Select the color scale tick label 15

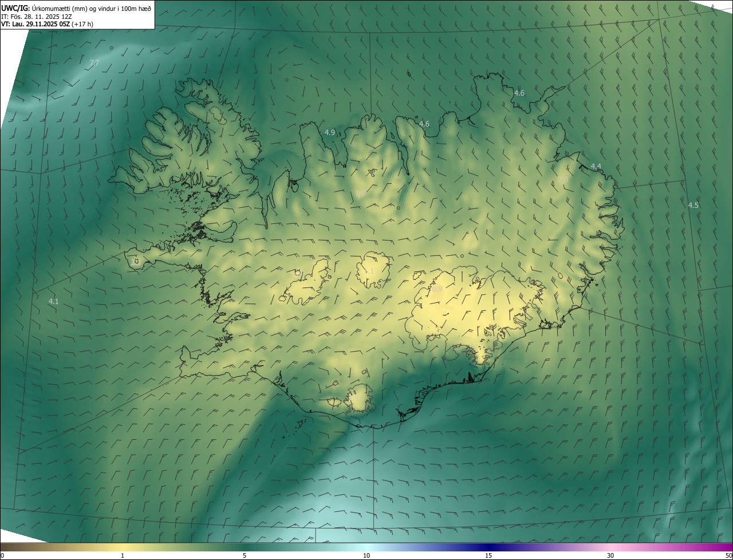coord(488,555)
